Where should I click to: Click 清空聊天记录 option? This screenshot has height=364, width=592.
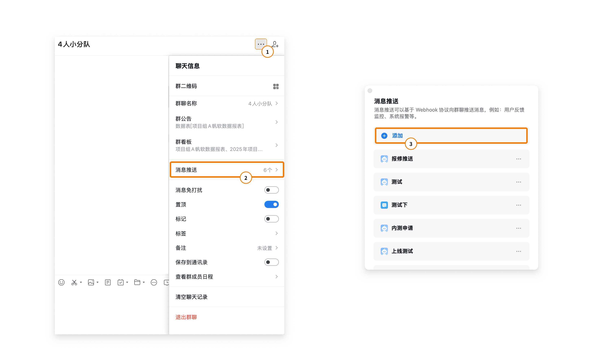coord(191,297)
